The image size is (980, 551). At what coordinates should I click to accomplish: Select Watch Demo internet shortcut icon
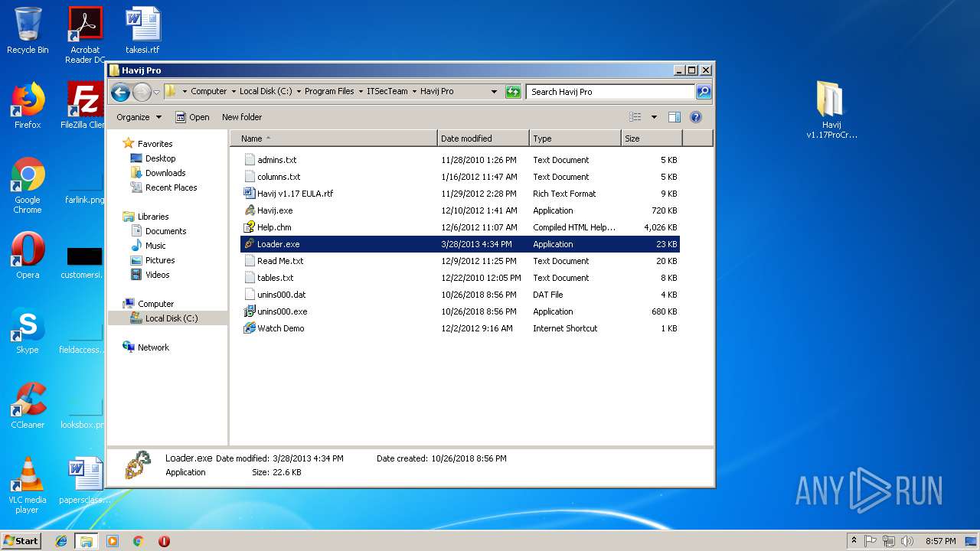pos(250,328)
